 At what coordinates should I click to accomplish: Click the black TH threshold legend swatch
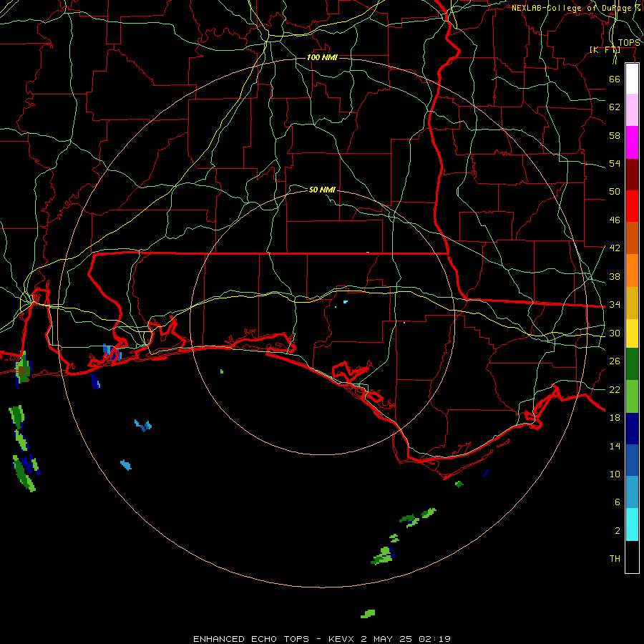click(632, 557)
